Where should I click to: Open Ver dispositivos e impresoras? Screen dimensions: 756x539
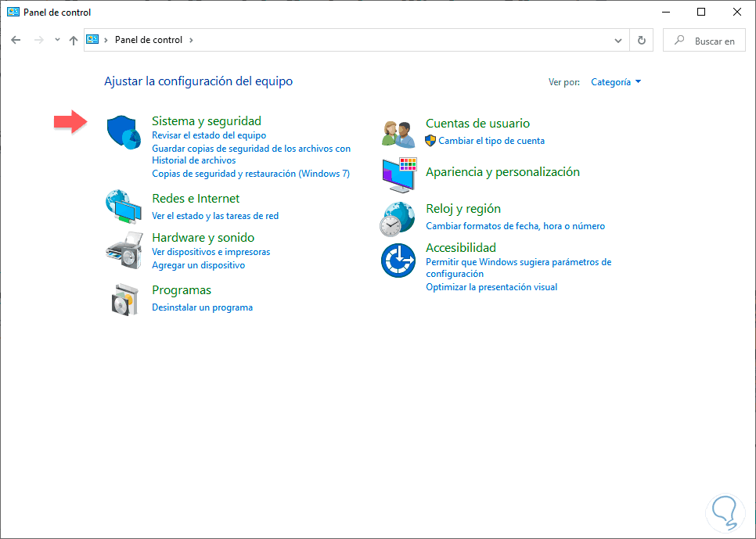(211, 252)
